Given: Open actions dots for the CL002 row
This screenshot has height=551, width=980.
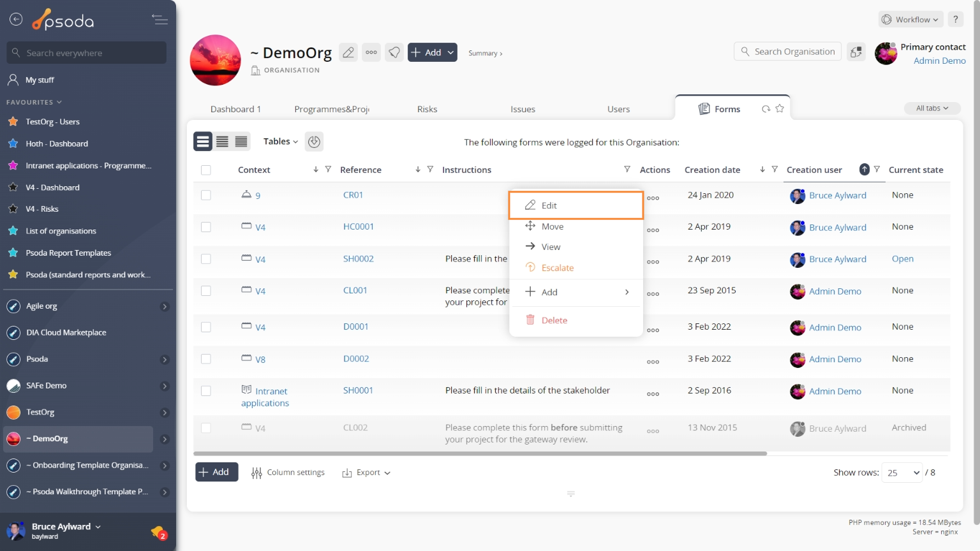Looking at the screenshot, I should [653, 432].
